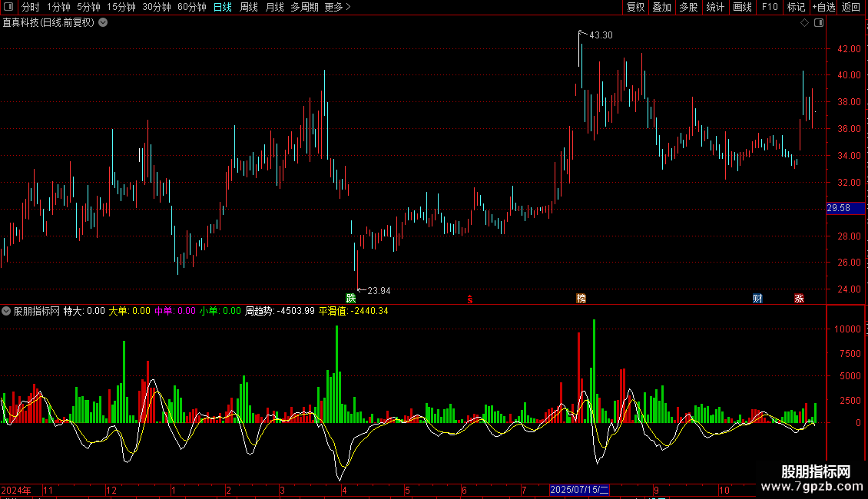Select the 日线 daily period tab
The height and width of the screenshot is (499, 868).
(x=223, y=7)
